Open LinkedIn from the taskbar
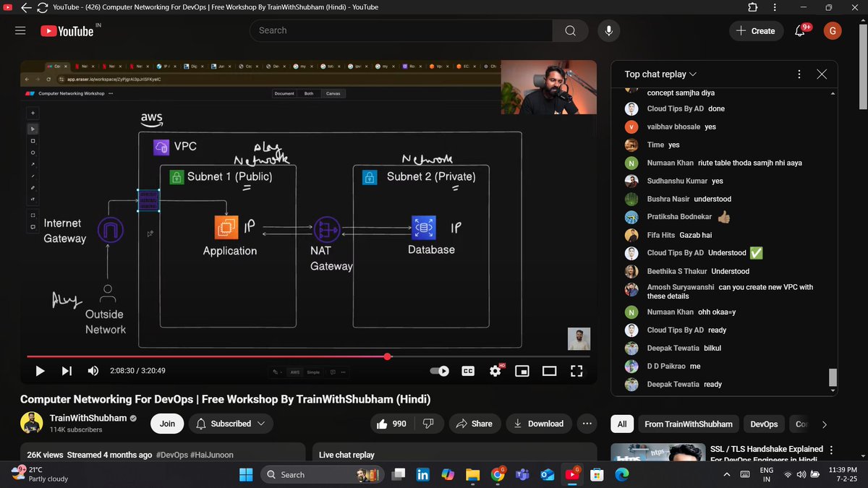This screenshot has width=868, height=488. coord(422,475)
